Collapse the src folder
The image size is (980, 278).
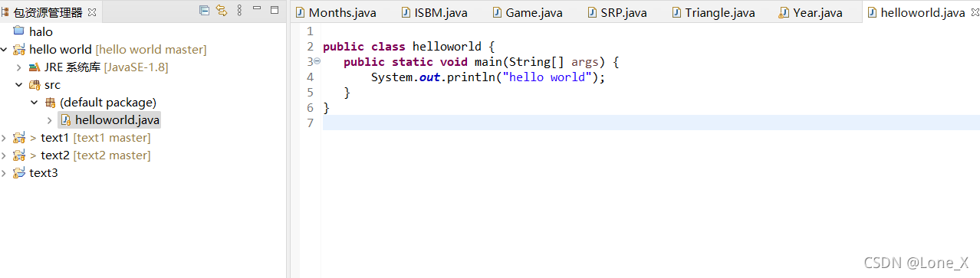click(20, 85)
